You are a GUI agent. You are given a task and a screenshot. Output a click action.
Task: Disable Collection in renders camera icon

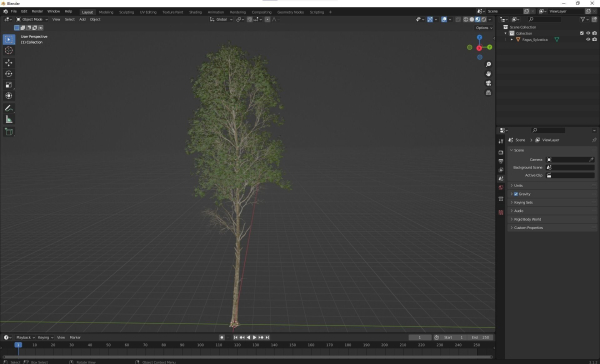point(594,33)
